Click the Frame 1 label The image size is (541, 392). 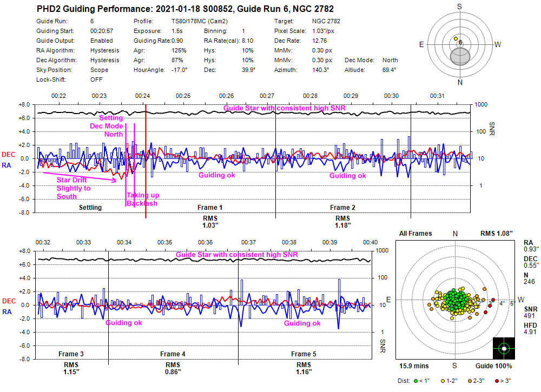click(210, 208)
